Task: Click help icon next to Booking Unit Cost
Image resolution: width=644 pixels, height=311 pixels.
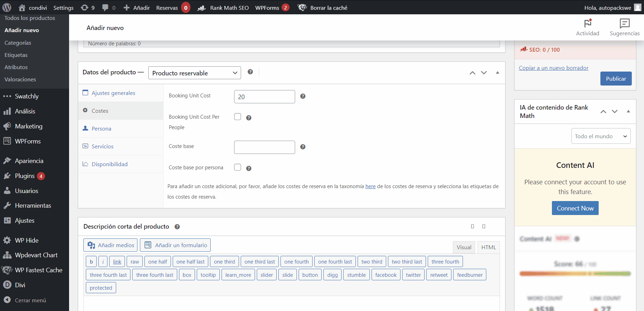Action: pos(303,96)
